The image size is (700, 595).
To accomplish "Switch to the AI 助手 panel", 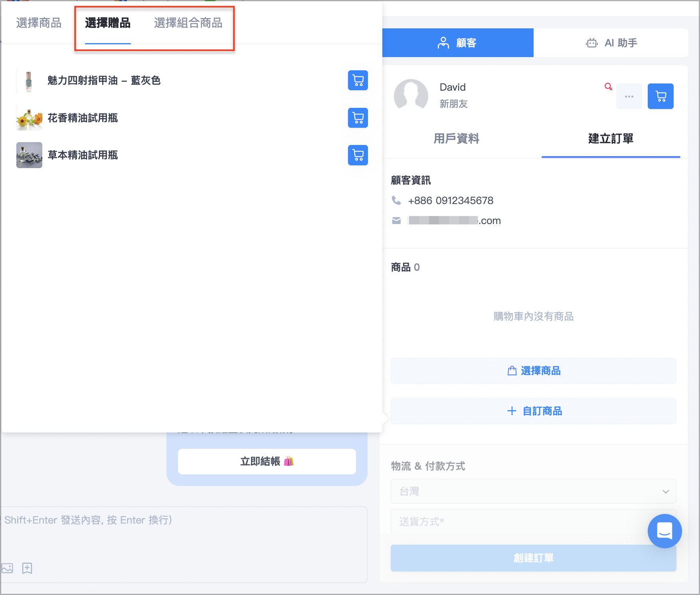I will [611, 43].
